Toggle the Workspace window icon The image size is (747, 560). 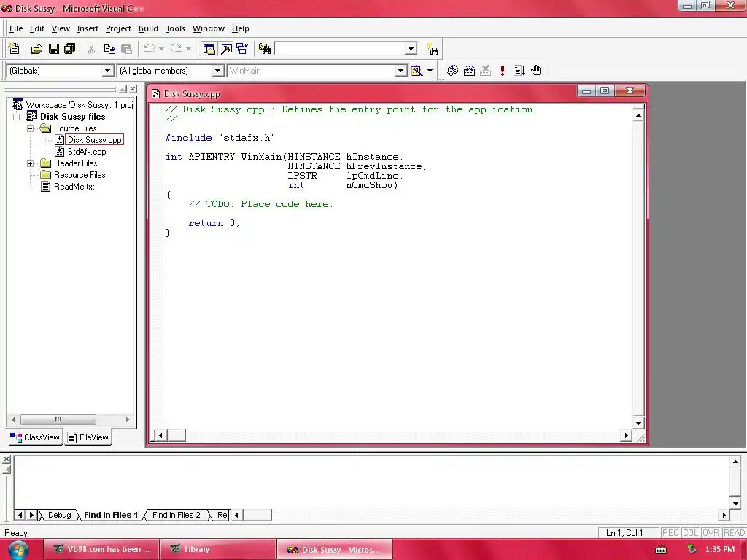(x=209, y=49)
